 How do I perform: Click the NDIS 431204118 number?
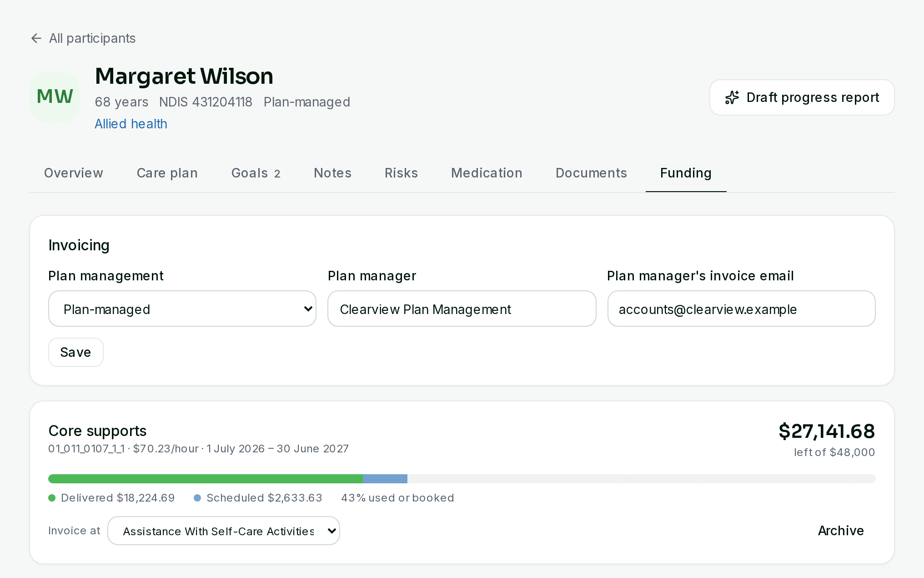tap(206, 102)
